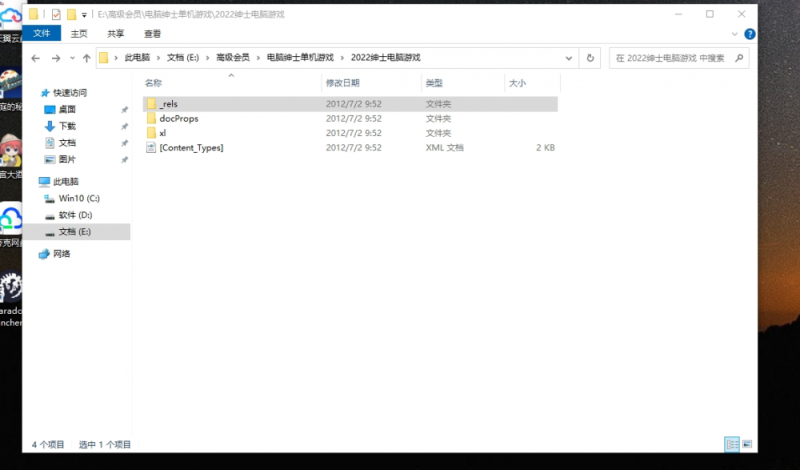Open the docProps folder icon
This screenshot has width=800, height=470.
tap(151, 118)
